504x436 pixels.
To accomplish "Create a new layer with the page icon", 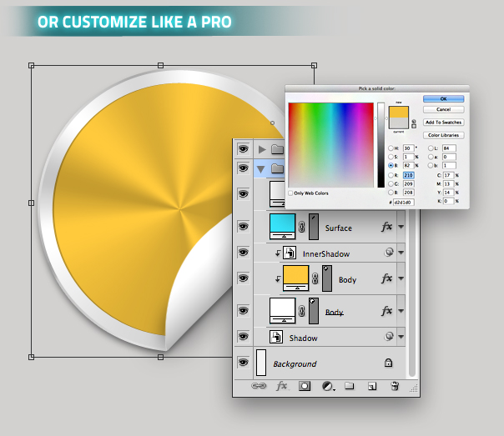I will [x=372, y=386].
